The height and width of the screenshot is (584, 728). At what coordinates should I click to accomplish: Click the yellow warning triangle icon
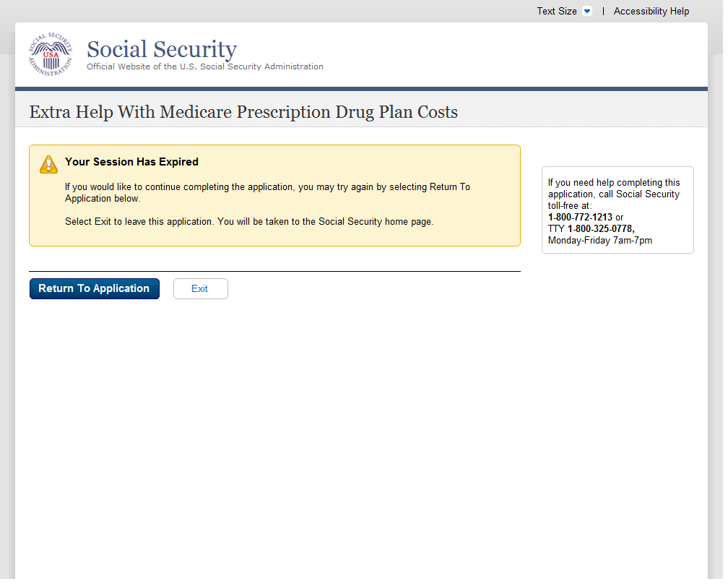[x=48, y=164]
